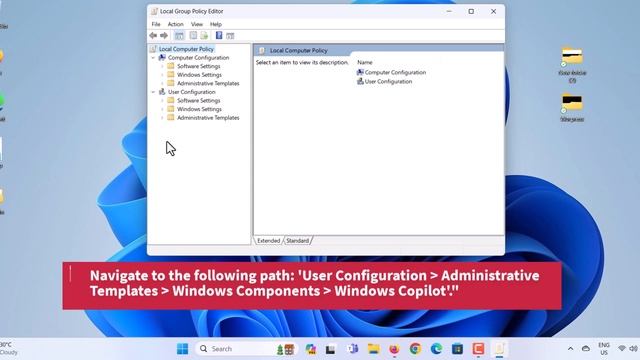Expand Administrative Templates under User Configuration
640x360 pixels.
tap(162, 118)
